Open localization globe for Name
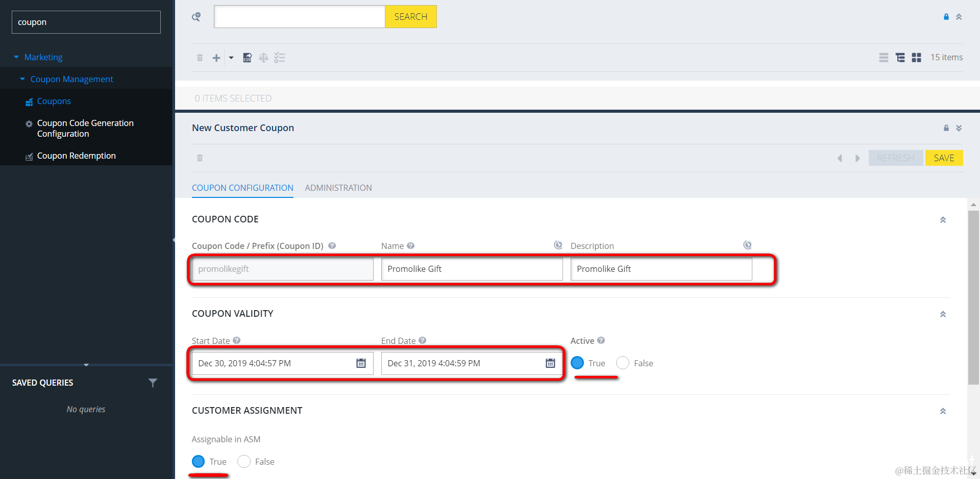Screen dimensions: 980x479 (x=558, y=245)
